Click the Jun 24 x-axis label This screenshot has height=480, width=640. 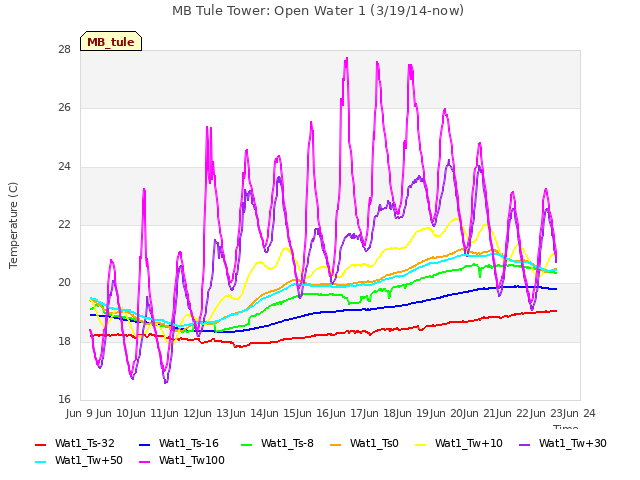click(579, 413)
